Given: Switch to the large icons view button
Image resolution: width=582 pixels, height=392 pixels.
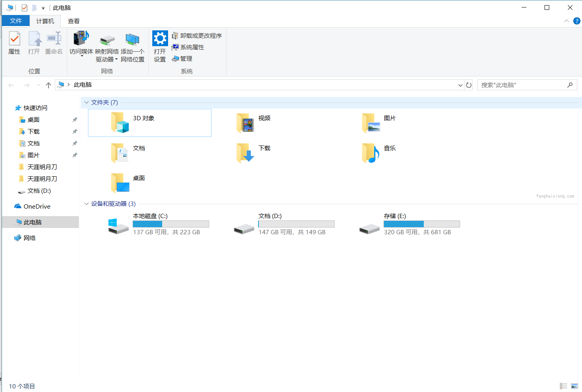Looking at the screenshot, I should coord(575,386).
